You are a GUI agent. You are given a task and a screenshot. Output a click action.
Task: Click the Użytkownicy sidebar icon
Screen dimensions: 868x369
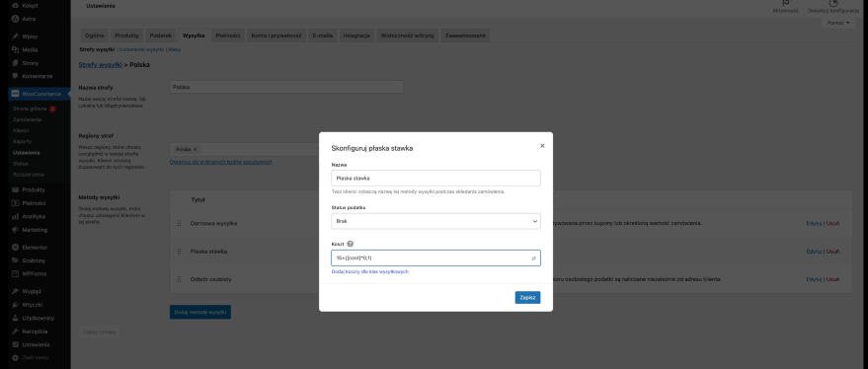(x=16, y=318)
